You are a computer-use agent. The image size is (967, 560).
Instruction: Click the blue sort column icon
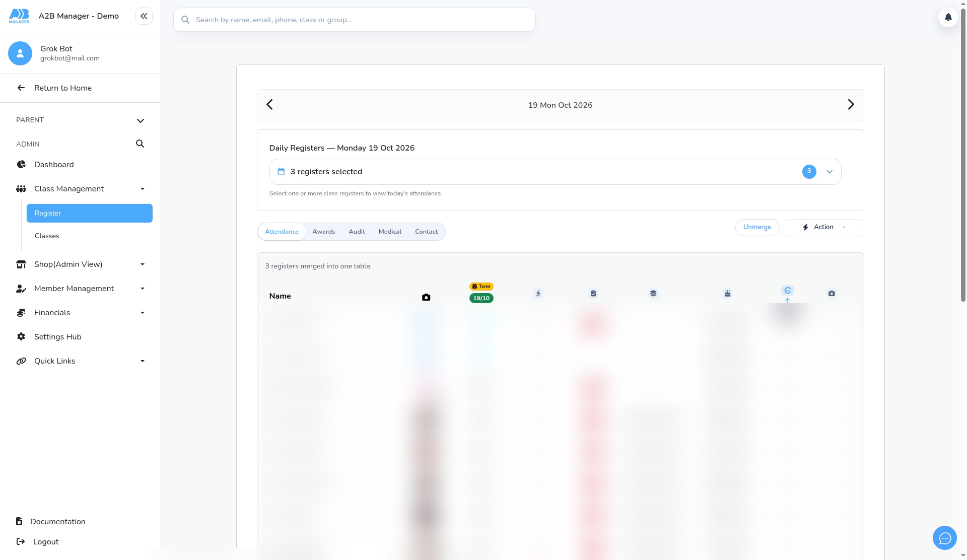click(787, 291)
